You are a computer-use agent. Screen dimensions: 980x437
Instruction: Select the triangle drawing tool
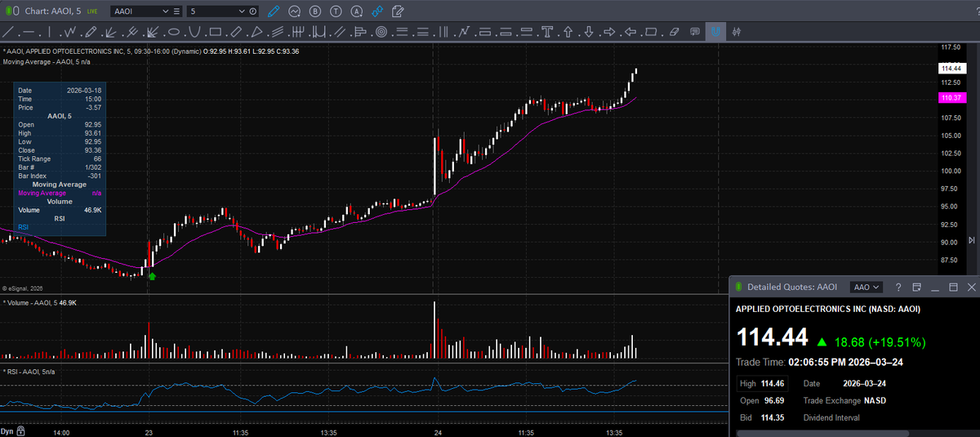coord(256,33)
